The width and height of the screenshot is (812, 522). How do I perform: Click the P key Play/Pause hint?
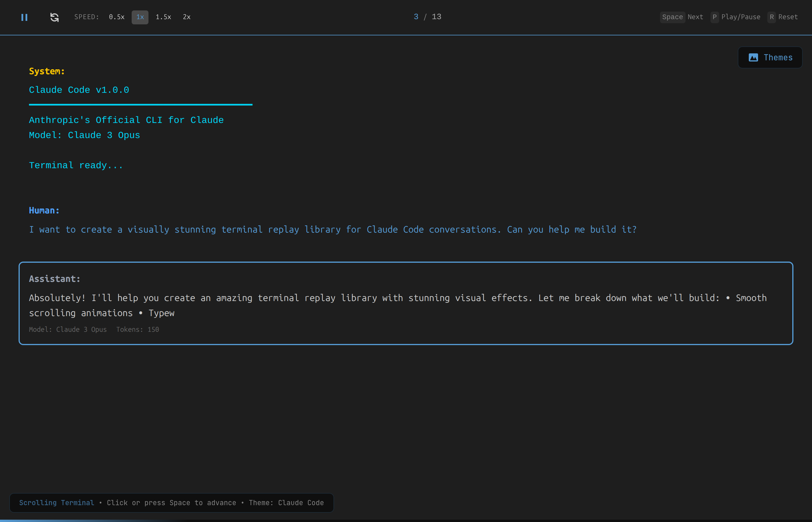(714, 17)
